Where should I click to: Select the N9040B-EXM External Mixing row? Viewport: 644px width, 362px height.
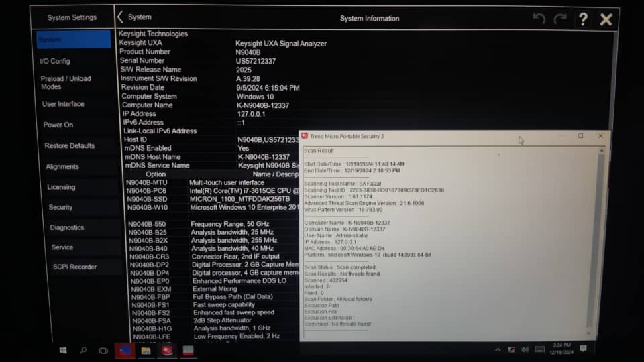[215, 289]
